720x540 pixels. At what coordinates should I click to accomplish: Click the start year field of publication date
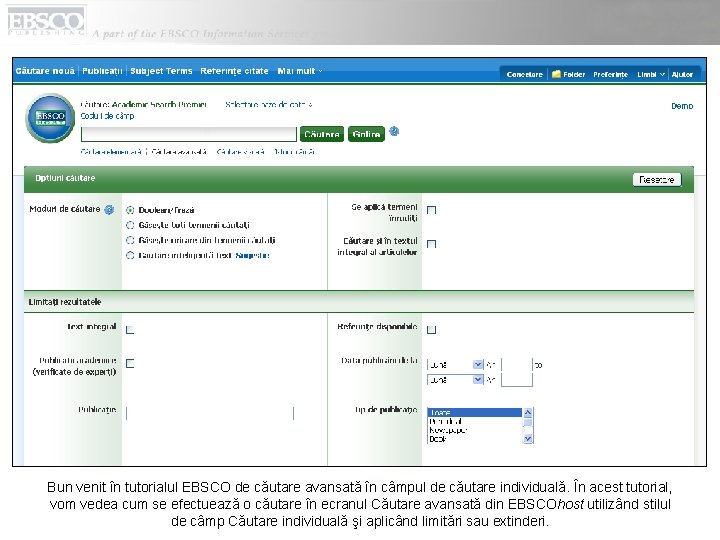coord(517,365)
